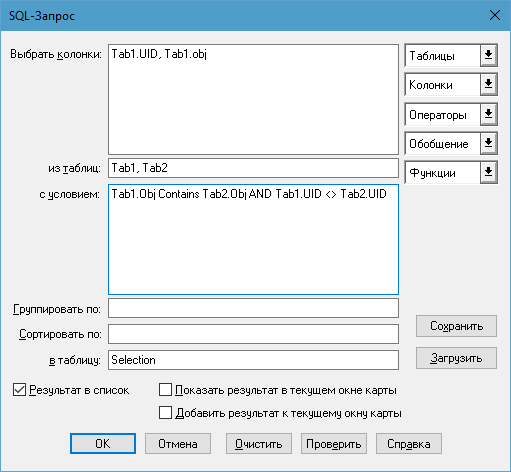Click the OK button
Image resolution: width=511 pixels, height=472 pixels.
click(x=103, y=444)
